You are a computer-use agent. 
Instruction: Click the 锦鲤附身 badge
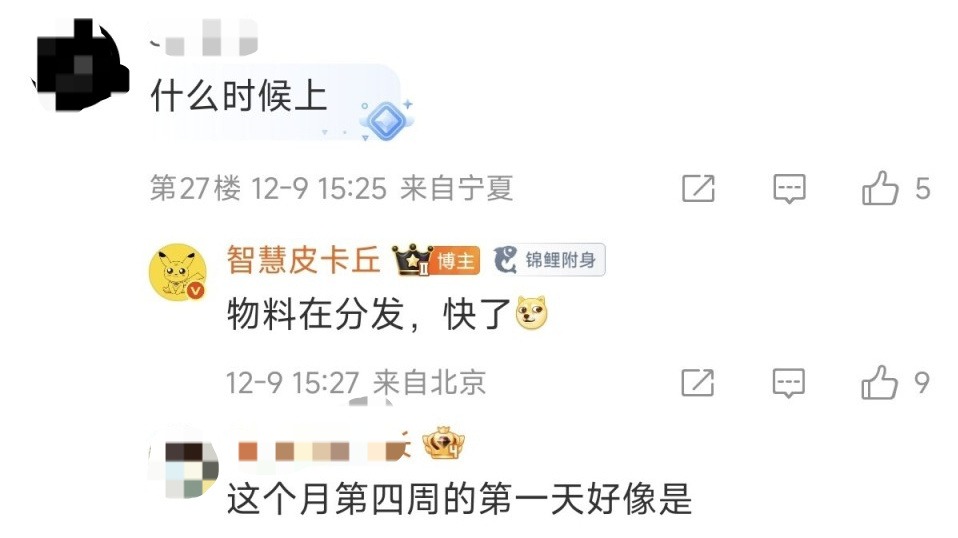coord(549,260)
